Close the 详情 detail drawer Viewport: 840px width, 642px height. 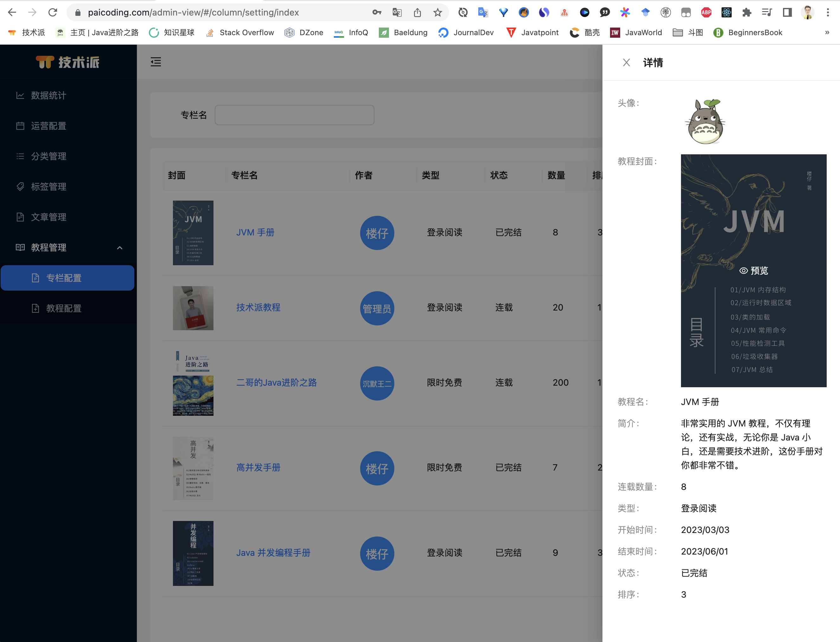(626, 63)
